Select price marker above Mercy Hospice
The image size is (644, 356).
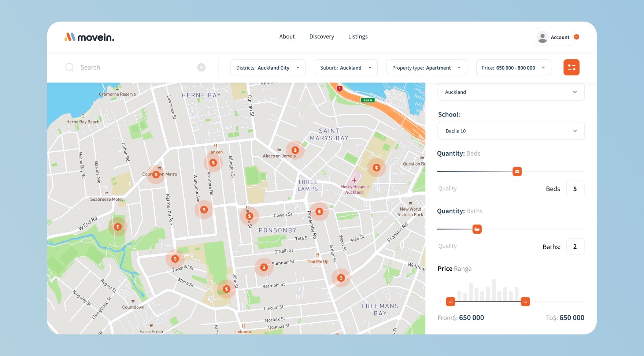coord(377,168)
